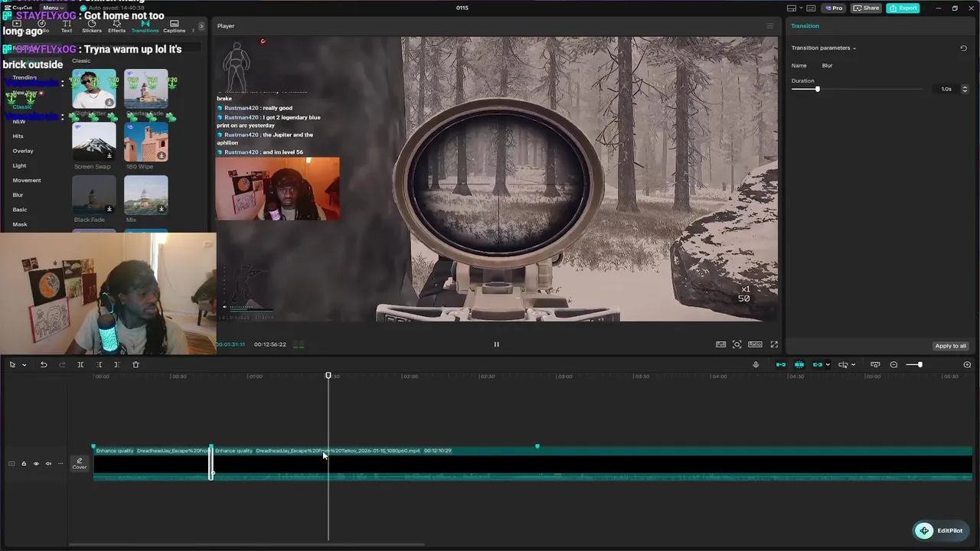Viewport: 980px width, 551px height.
Task: Reset the transition parameters
Action: point(963,48)
